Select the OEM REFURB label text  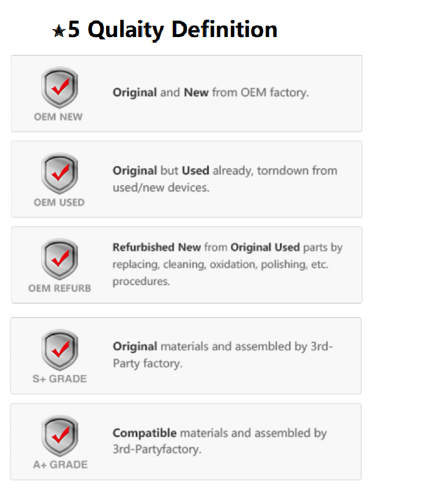pyautogui.click(x=60, y=288)
